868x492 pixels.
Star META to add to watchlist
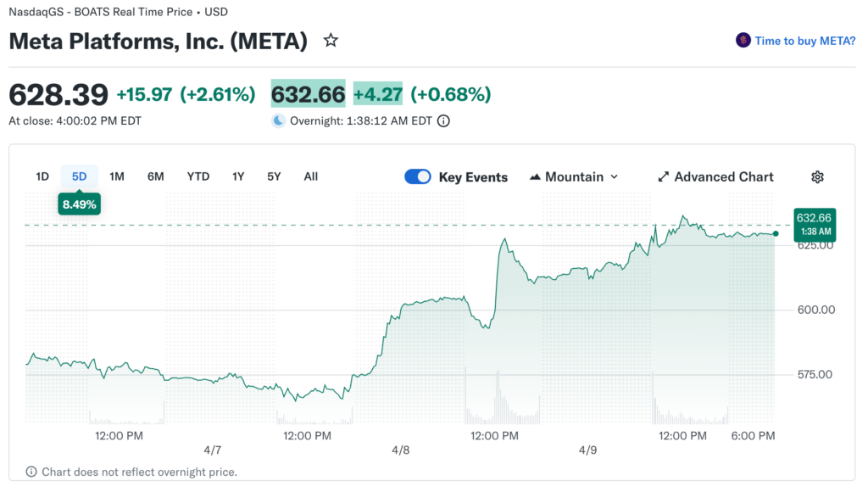coord(331,41)
